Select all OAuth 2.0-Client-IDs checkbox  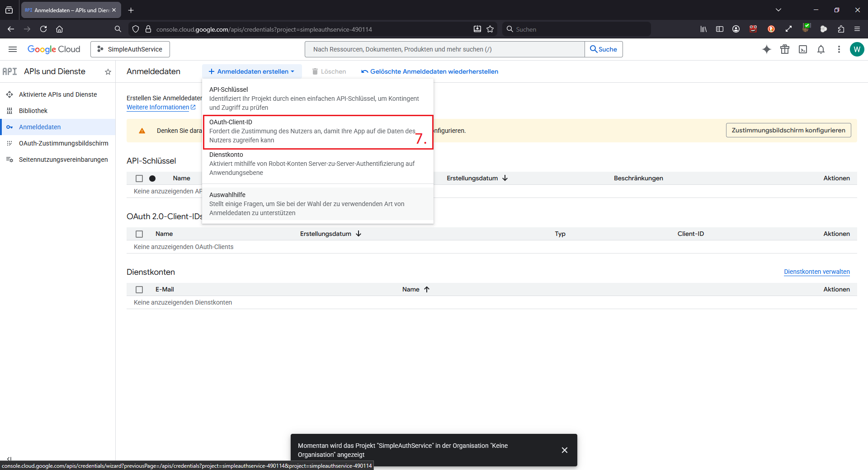pyautogui.click(x=139, y=234)
